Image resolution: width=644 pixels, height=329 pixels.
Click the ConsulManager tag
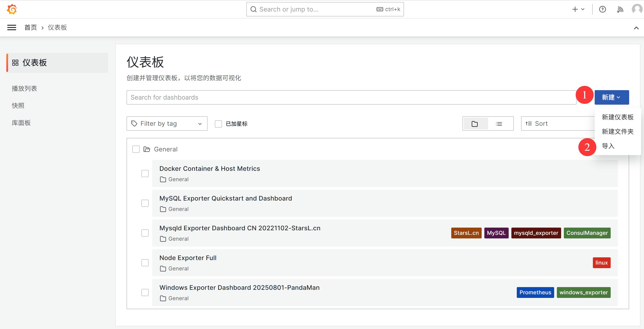[587, 233]
